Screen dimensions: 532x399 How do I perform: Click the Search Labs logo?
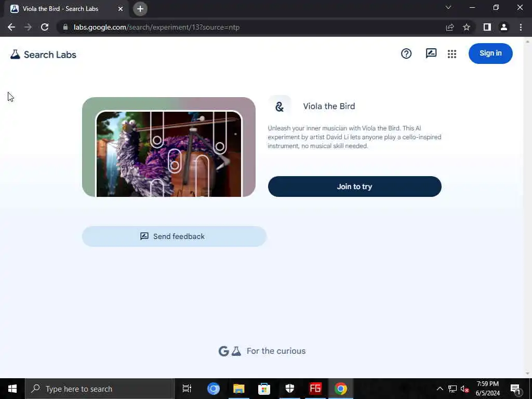coord(43,55)
